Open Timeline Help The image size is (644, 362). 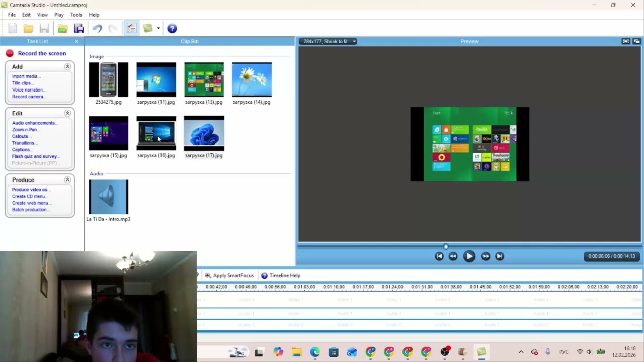click(281, 275)
